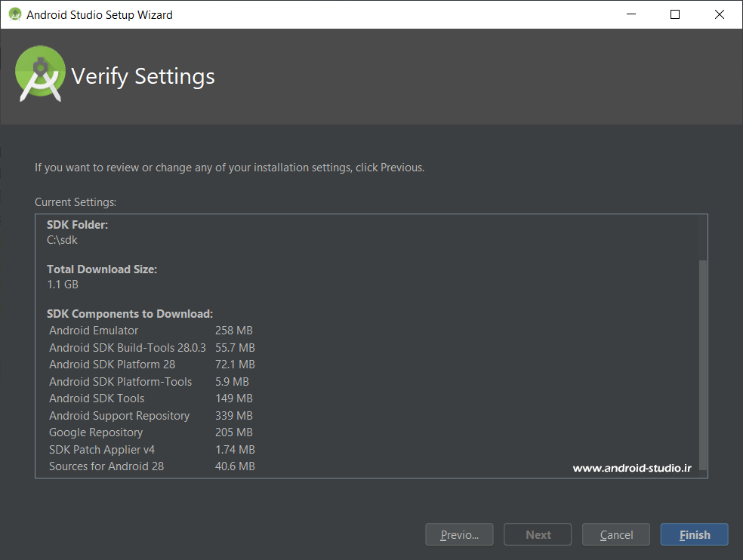Select the SDK Folder path C:\sdk
This screenshot has height=560, width=743.
click(x=62, y=240)
